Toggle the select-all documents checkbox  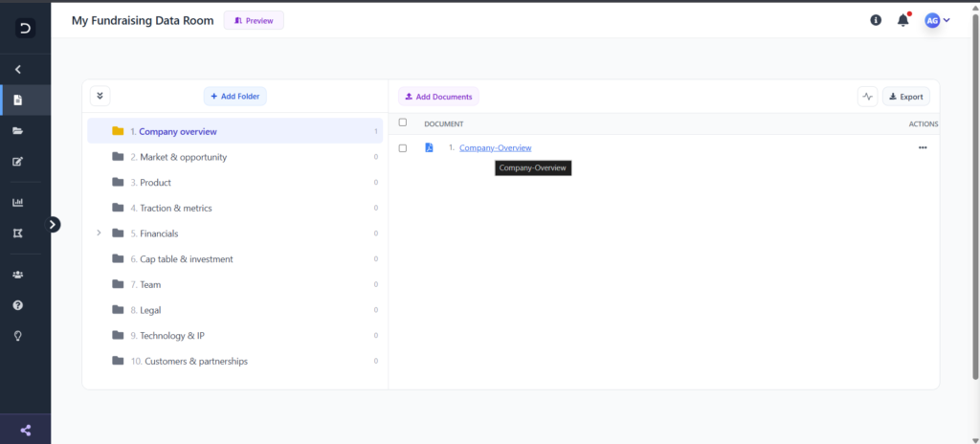[x=403, y=122]
